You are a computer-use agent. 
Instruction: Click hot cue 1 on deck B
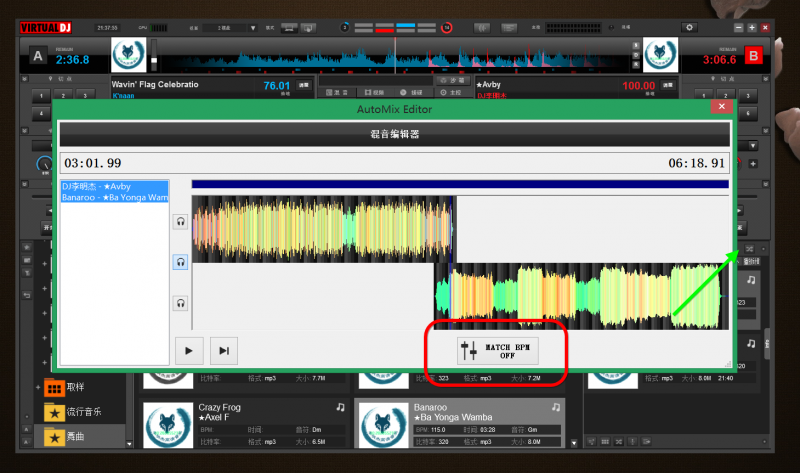(x=704, y=95)
